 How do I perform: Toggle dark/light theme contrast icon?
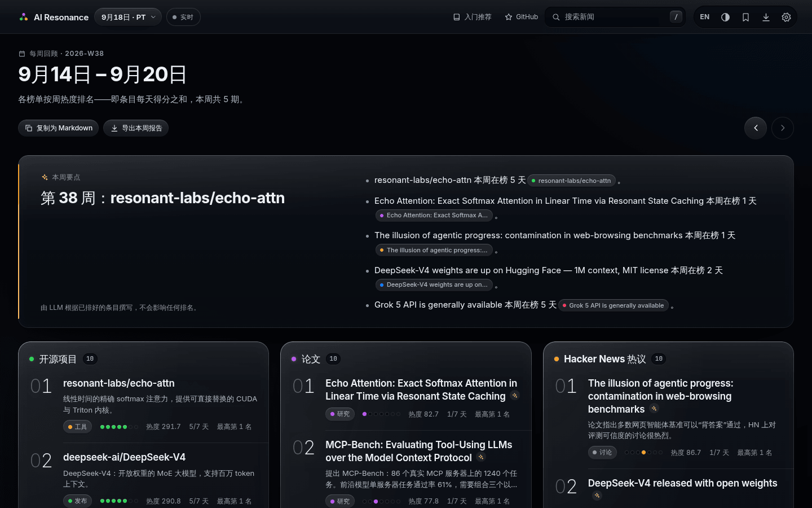pos(725,17)
